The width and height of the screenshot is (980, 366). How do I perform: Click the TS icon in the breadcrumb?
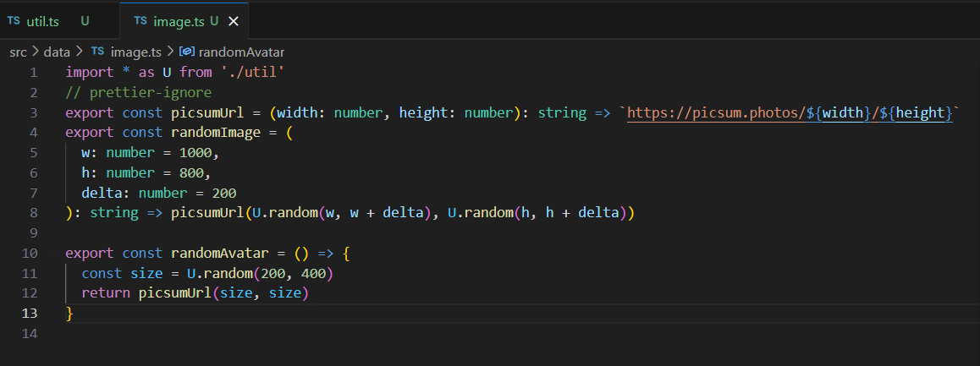click(97, 52)
